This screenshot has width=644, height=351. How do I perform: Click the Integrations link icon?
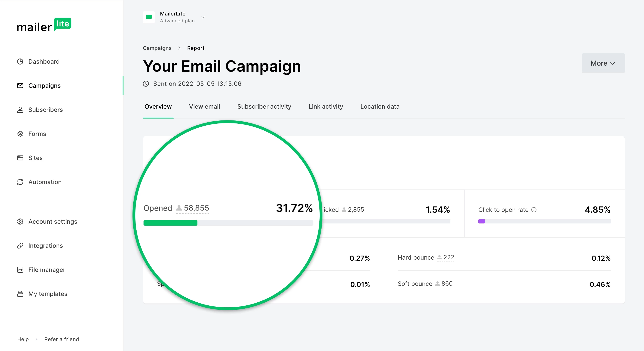pyautogui.click(x=20, y=245)
